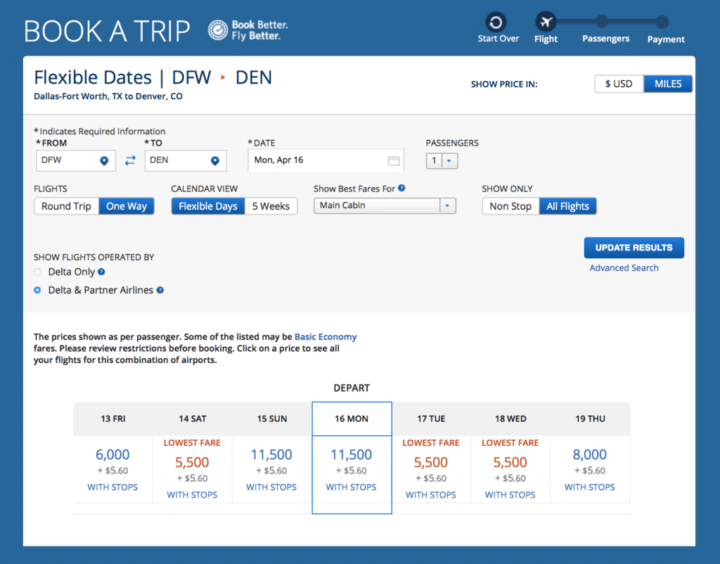
Task: Choose One Way flights option
Action: [126, 206]
